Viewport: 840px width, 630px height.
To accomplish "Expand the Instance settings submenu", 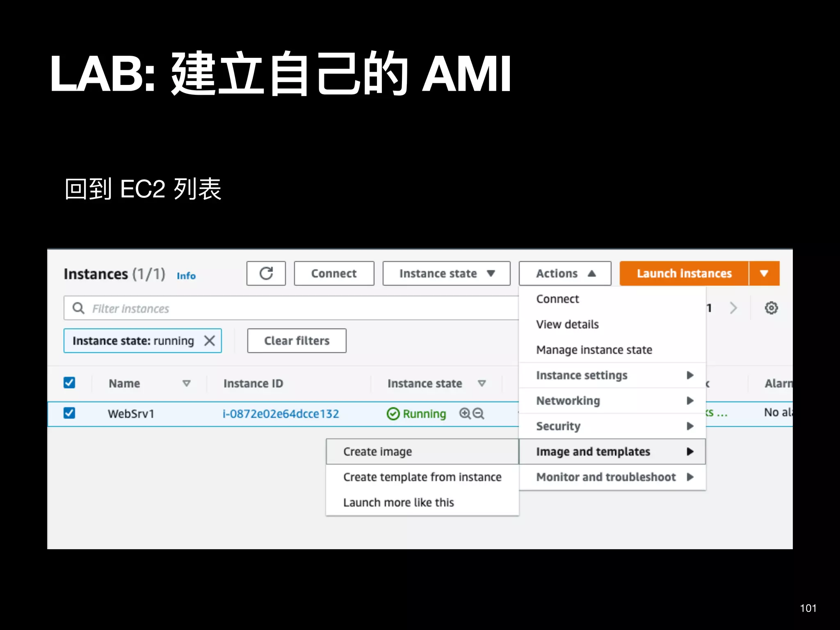I will (612, 375).
